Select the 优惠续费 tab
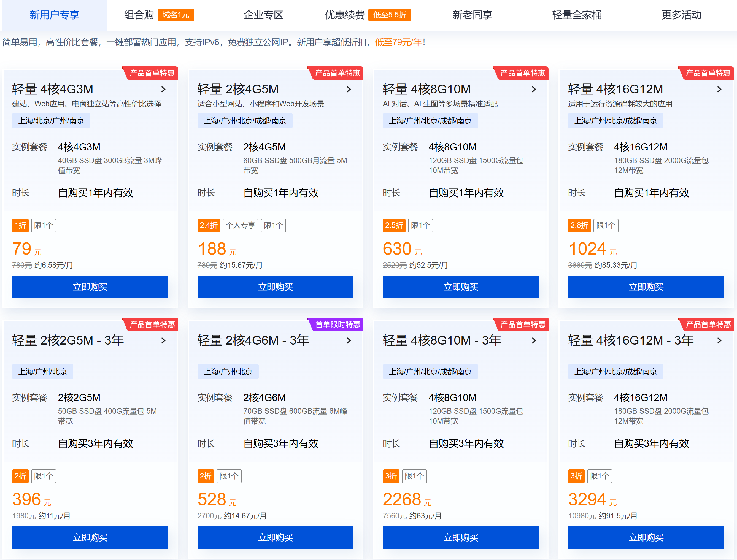Screen dimensions: 737x560 [345, 15]
